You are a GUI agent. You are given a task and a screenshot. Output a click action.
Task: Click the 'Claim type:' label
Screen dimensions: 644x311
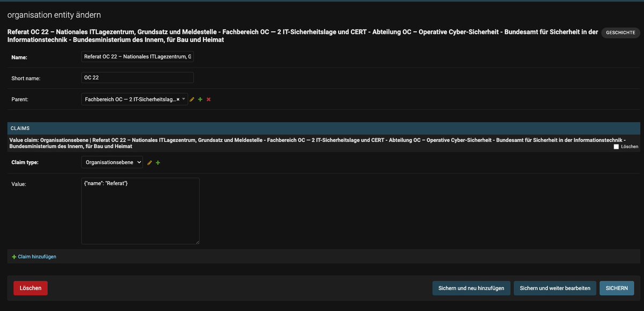[x=25, y=162]
